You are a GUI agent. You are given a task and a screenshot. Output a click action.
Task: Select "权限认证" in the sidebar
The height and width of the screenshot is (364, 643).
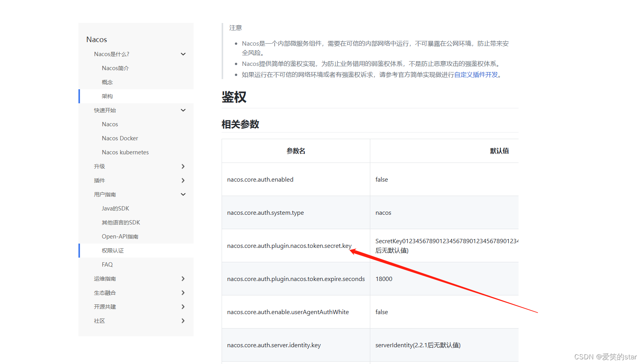click(x=113, y=250)
